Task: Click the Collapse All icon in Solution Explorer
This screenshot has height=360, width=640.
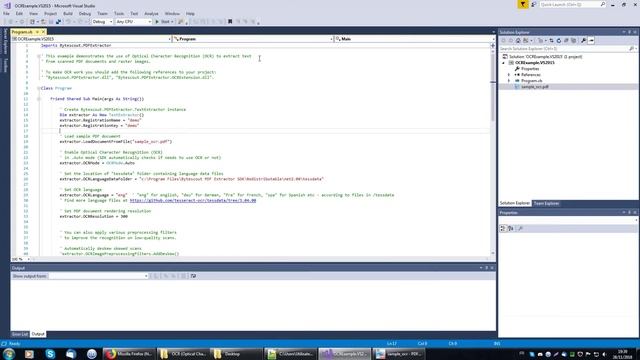Action: [566, 40]
